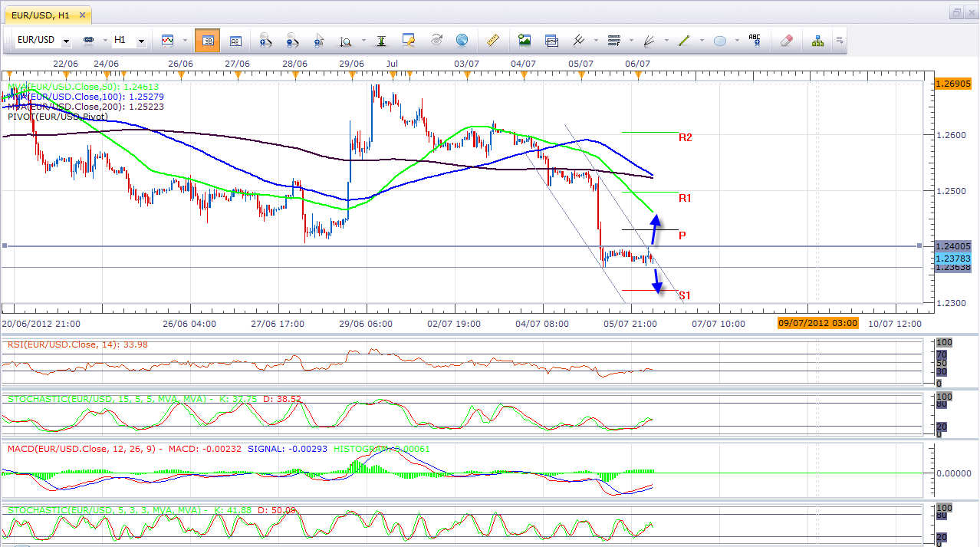
Task: Expand the ellipse shape dropdown arrow
Action: coord(737,41)
